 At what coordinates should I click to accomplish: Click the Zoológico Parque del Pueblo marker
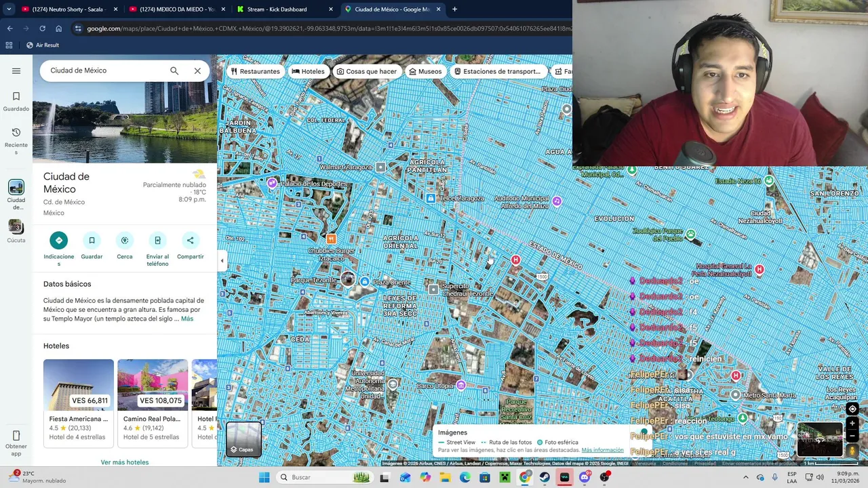[x=690, y=235]
